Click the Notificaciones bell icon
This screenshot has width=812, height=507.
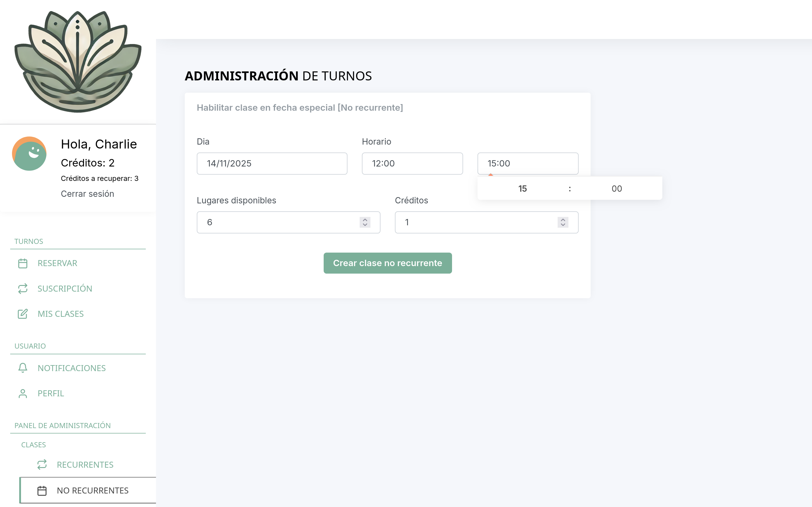click(22, 368)
